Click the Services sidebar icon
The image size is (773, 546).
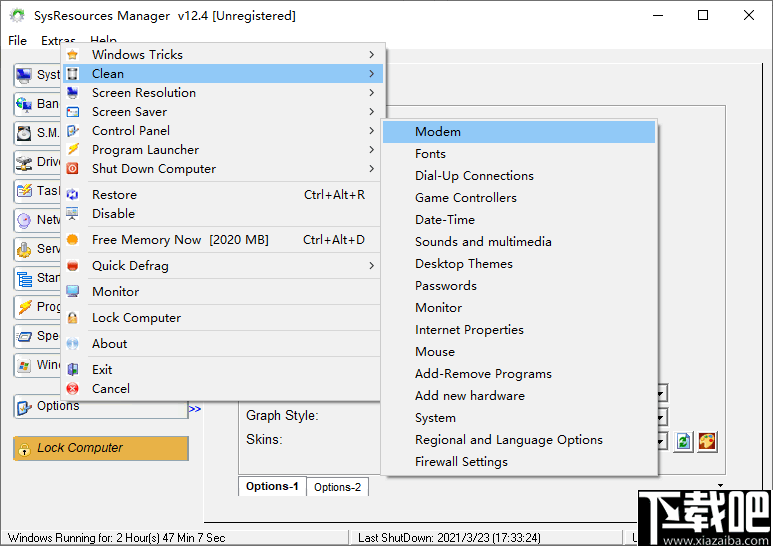(x=24, y=249)
